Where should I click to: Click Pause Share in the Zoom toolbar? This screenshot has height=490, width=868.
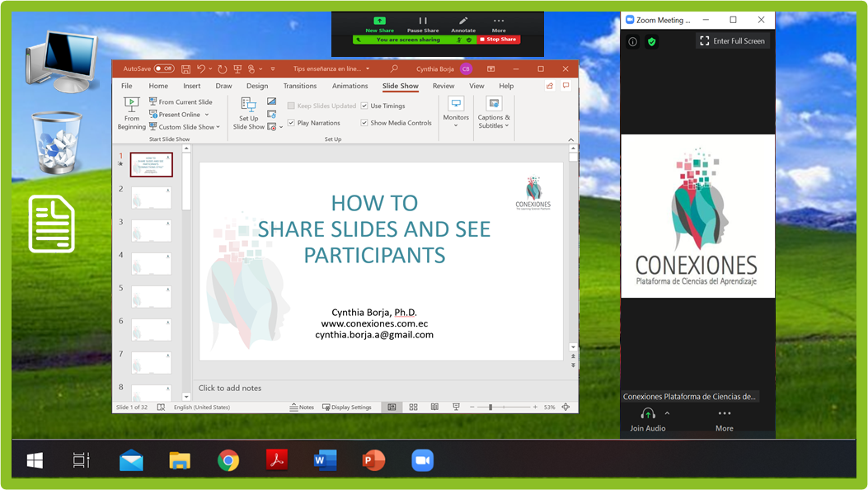423,25
